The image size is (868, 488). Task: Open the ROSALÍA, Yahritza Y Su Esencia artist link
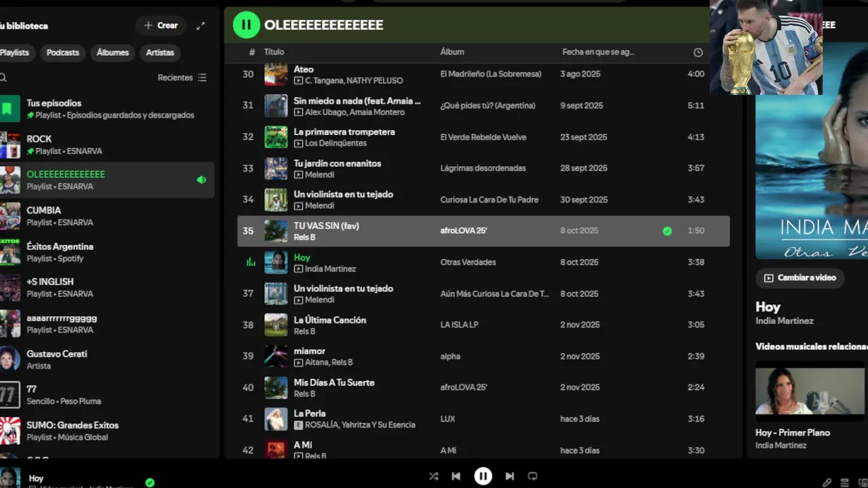(x=360, y=425)
